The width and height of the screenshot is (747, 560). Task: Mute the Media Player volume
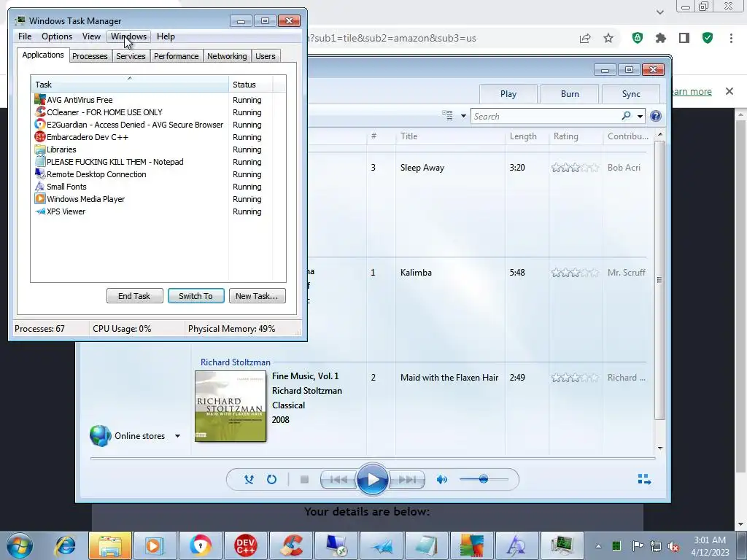pos(442,480)
